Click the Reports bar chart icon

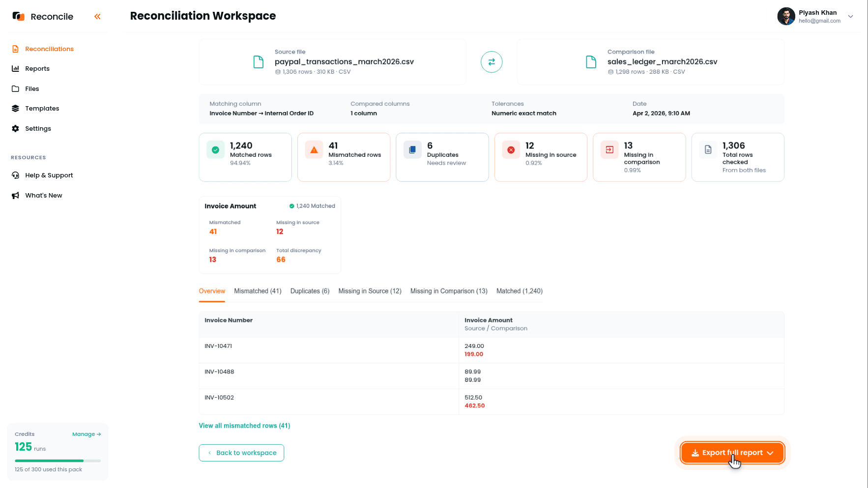15,69
